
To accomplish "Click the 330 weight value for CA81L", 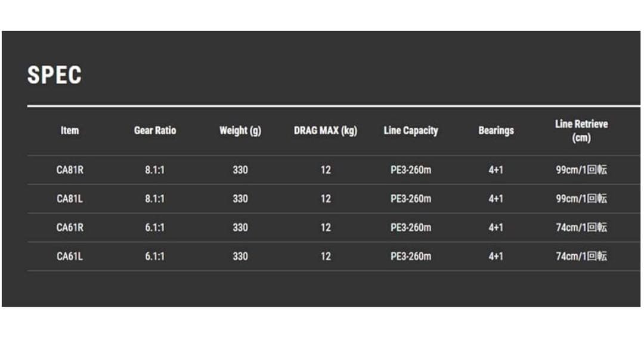I will click(x=240, y=199).
